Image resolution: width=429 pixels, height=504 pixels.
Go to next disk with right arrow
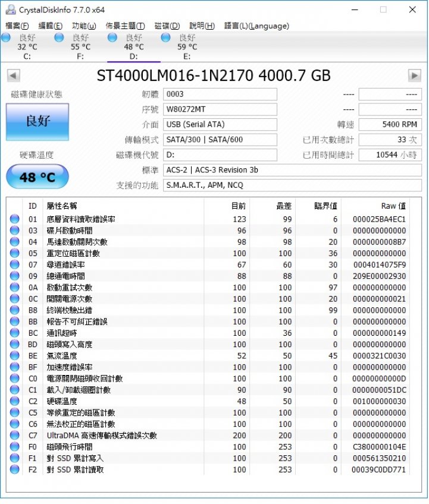click(415, 76)
